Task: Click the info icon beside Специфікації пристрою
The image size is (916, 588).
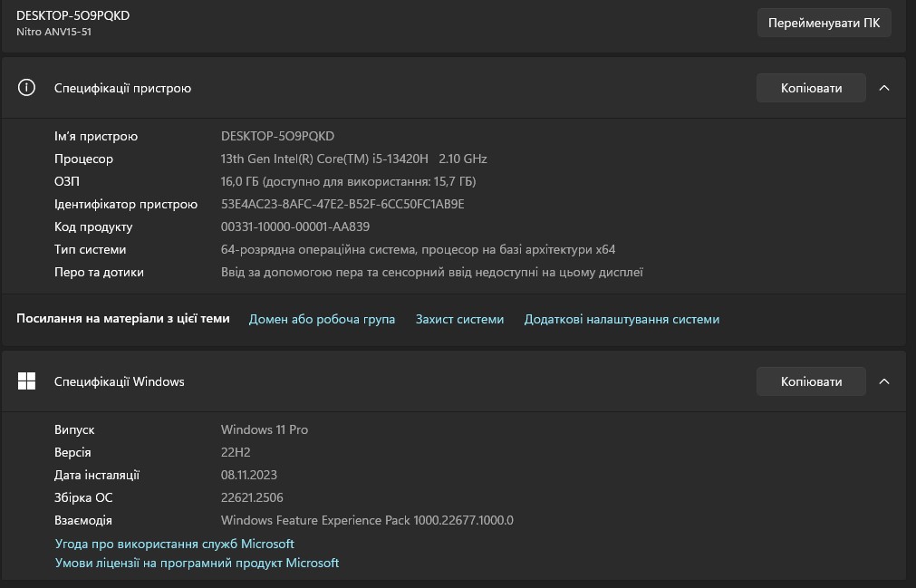Action: click(27, 88)
